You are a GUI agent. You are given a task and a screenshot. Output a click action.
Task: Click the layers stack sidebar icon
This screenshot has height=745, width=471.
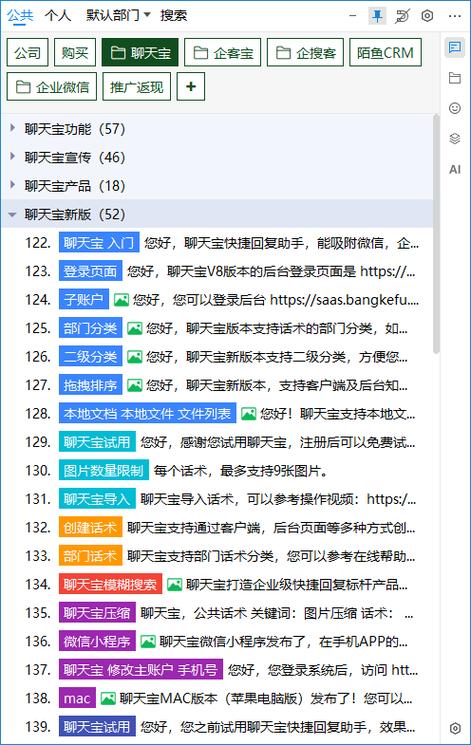(455, 139)
